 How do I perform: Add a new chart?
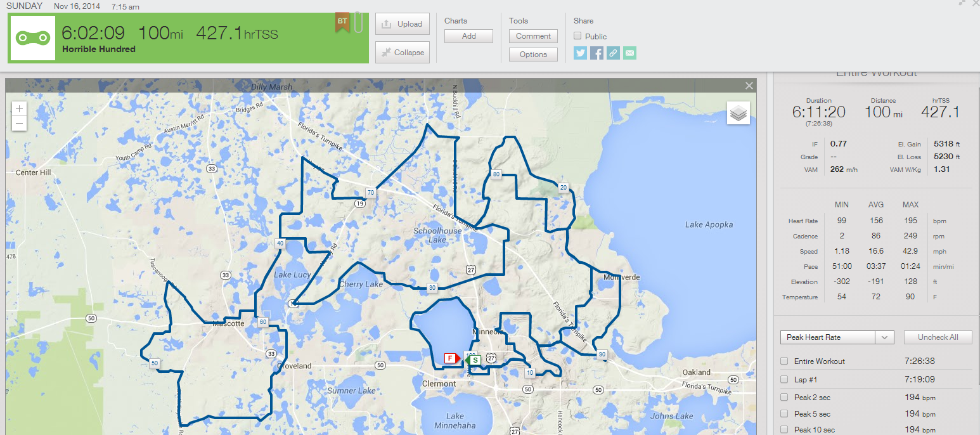[x=468, y=36]
